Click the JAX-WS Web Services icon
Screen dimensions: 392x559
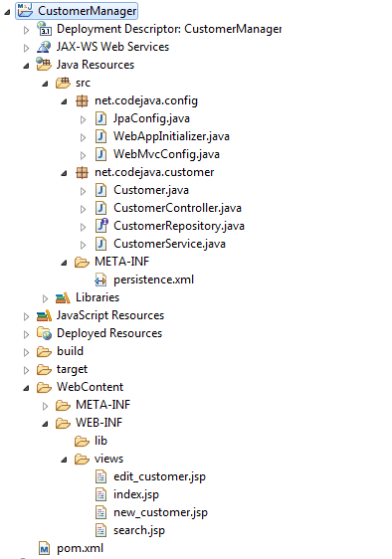pyautogui.click(x=44, y=47)
